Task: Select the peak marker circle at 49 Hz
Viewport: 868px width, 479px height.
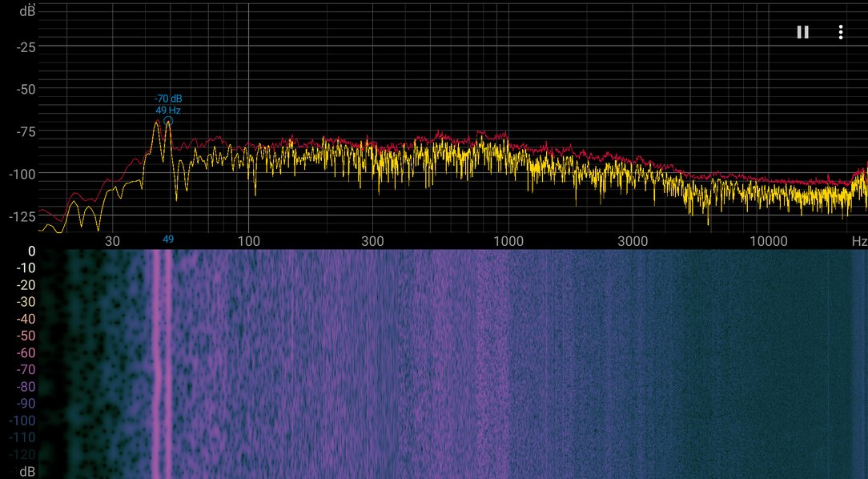Action: [x=168, y=121]
